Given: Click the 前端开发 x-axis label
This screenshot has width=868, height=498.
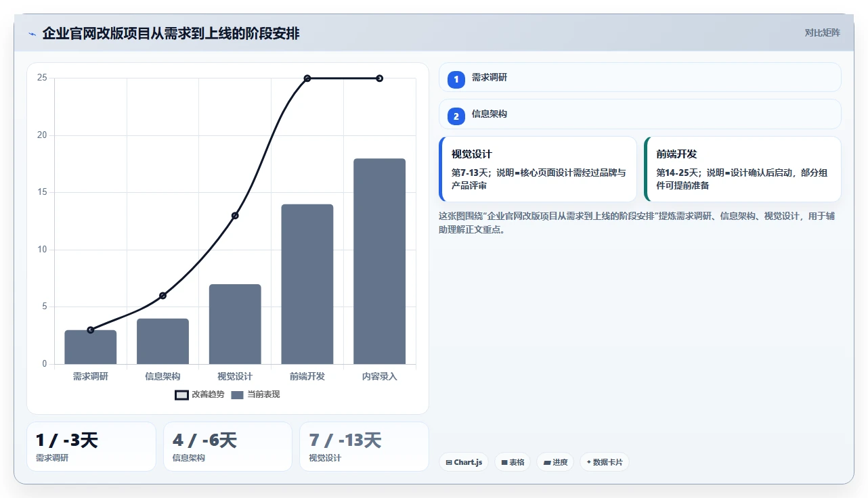Looking at the screenshot, I should click(307, 376).
